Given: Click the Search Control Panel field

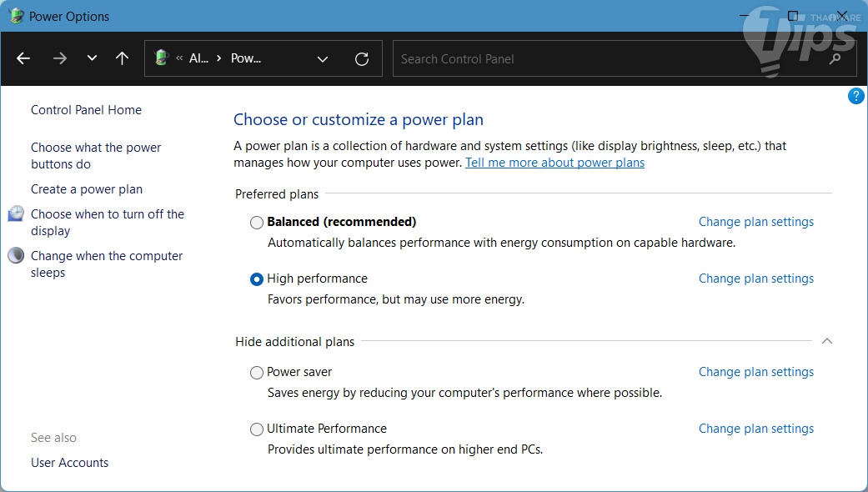Looking at the screenshot, I should click(x=609, y=59).
